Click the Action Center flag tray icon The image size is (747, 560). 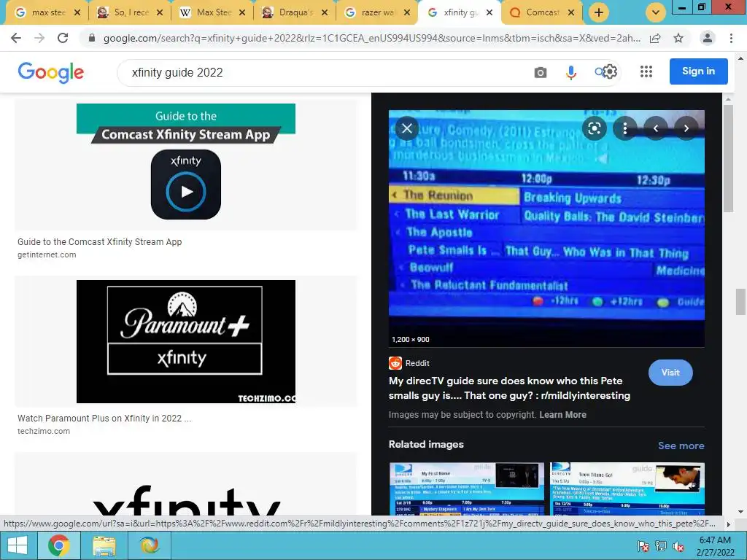tap(643, 546)
